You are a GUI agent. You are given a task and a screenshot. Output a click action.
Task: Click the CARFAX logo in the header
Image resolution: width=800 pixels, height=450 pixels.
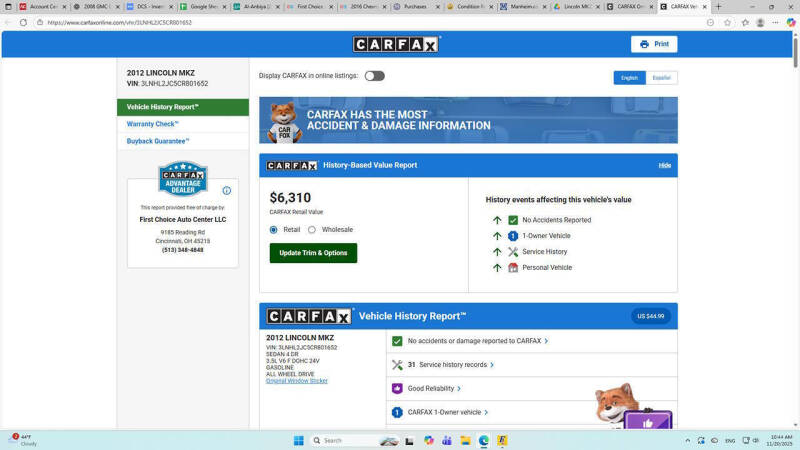coord(396,44)
